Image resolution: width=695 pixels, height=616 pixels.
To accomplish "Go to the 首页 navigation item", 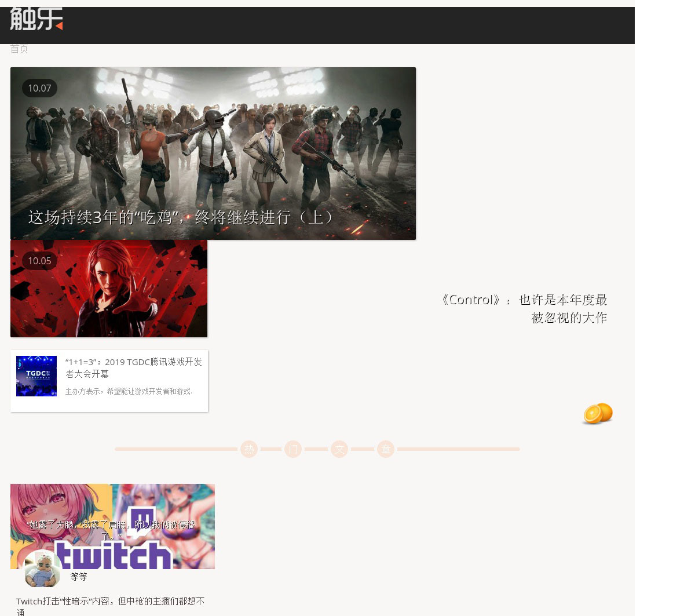I will [x=19, y=49].
